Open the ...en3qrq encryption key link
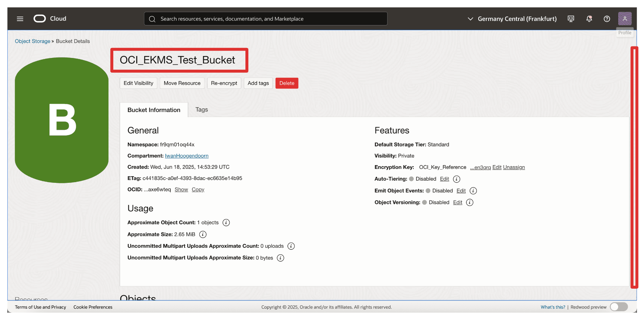Image resolution: width=644 pixels, height=320 pixels. 480,167
